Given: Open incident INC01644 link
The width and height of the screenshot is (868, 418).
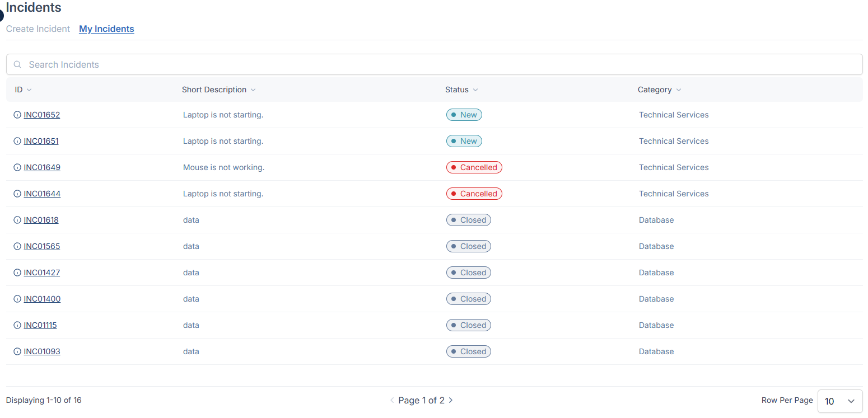Looking at the screenshot, I should [x=42, y=194].
